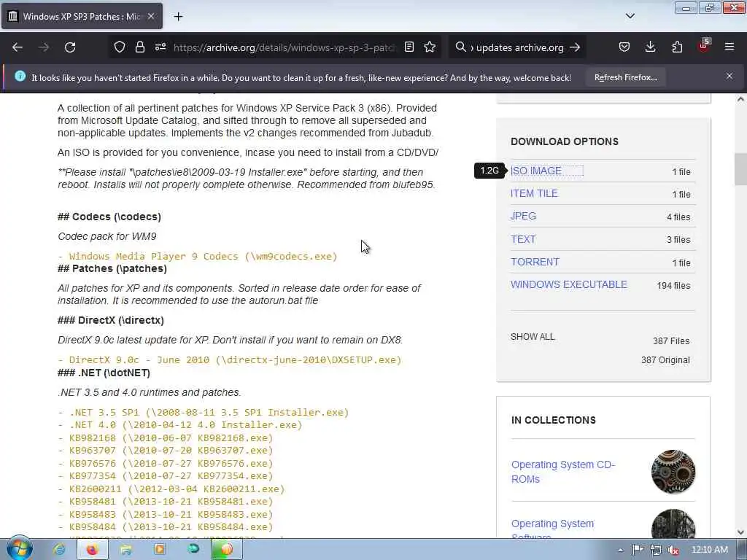Open the TEXT download option
The height and width of the screenshot is (560, 747).
523,239
